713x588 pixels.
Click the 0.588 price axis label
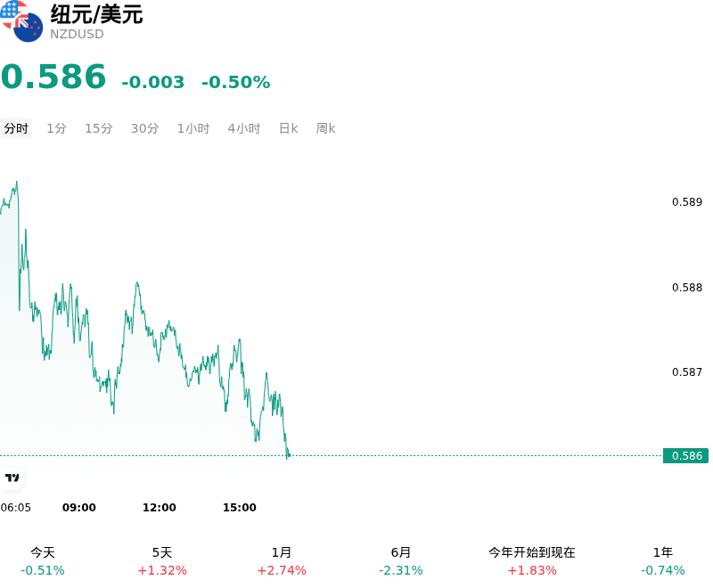(x=687, y=288)
